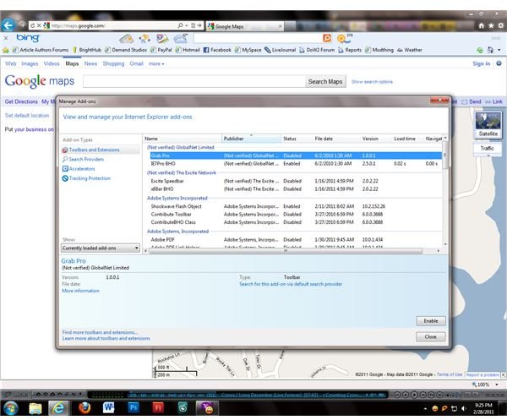This screenshot has height=420, width=507.
Task: Close the Bing toolbar with X
Action: pyautogui.click(x=6, y=38)
